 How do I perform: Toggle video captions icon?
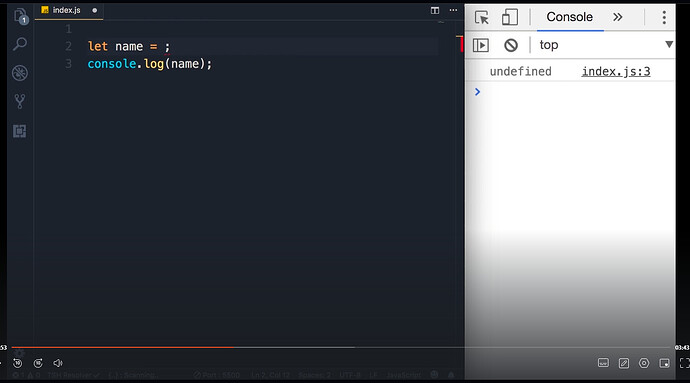(603, 363)
